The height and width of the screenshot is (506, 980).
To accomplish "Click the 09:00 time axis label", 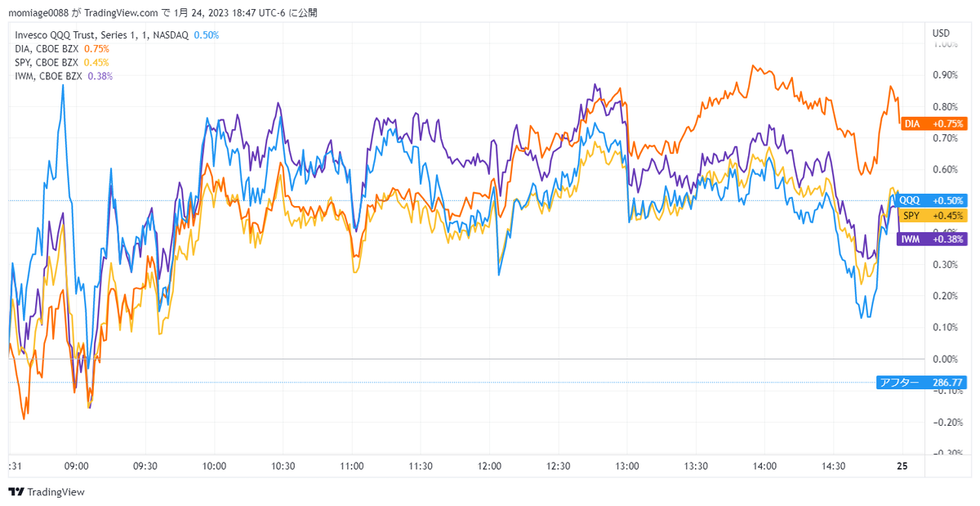I will pyautogui.click(x=76, y=466).
